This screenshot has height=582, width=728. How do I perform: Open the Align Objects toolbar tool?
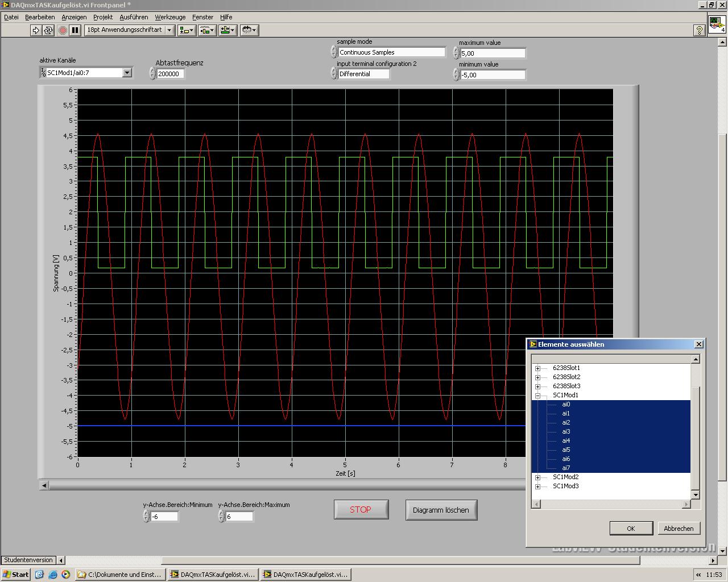pos(187,30)
